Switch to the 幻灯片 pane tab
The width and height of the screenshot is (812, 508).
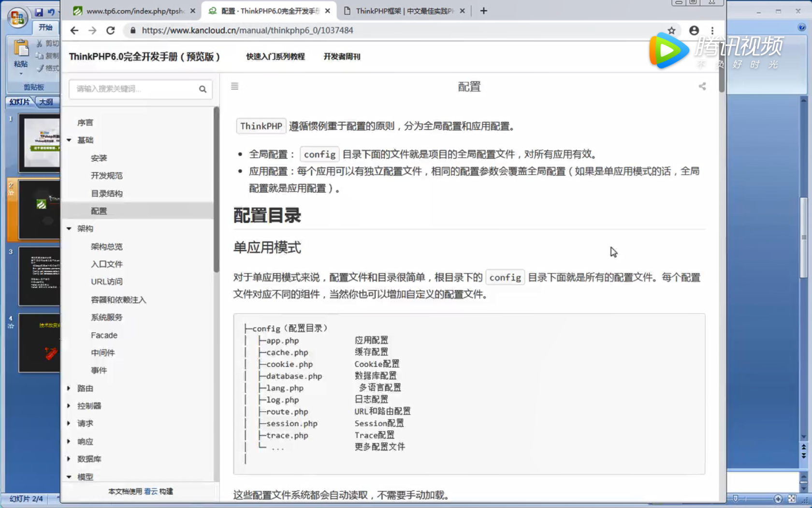pos(19,102)
